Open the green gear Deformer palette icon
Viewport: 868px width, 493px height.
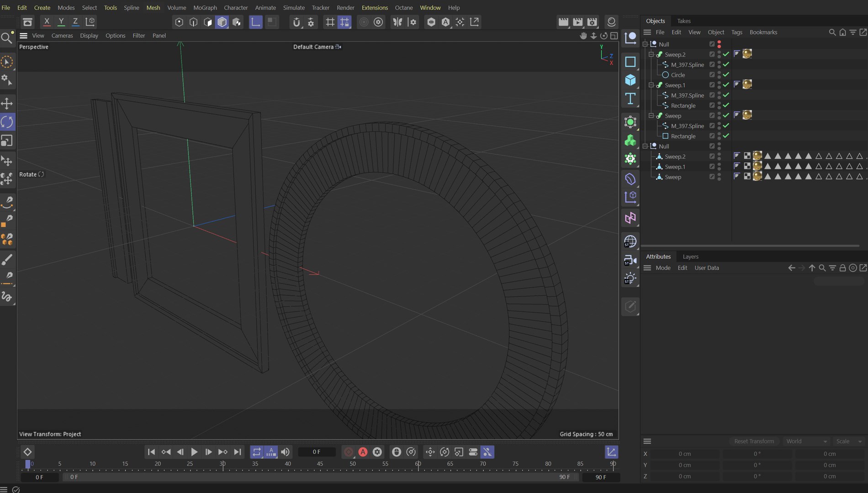coord(630,158)
